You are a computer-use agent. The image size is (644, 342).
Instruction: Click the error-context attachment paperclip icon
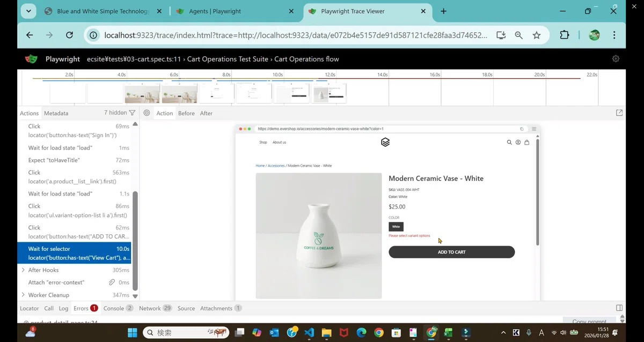(112, 282)
